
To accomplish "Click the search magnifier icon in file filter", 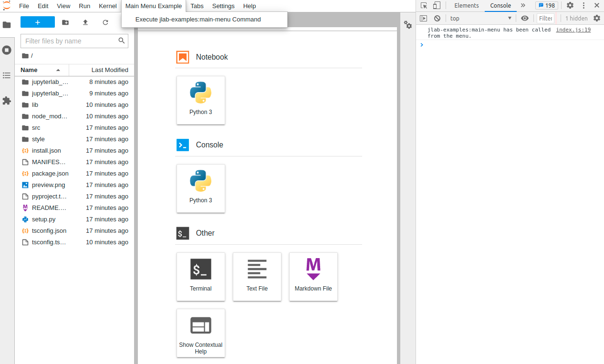I will [x=122, y=41].
